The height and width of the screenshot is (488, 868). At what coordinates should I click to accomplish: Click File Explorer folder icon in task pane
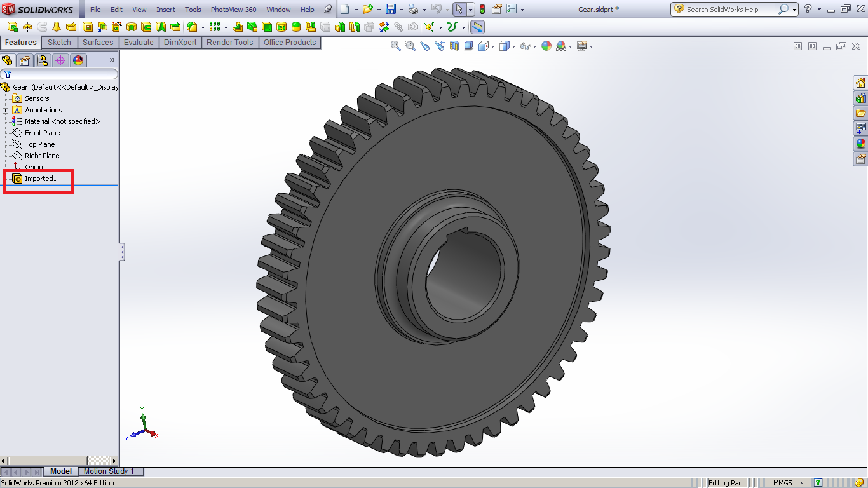point(860,113)
